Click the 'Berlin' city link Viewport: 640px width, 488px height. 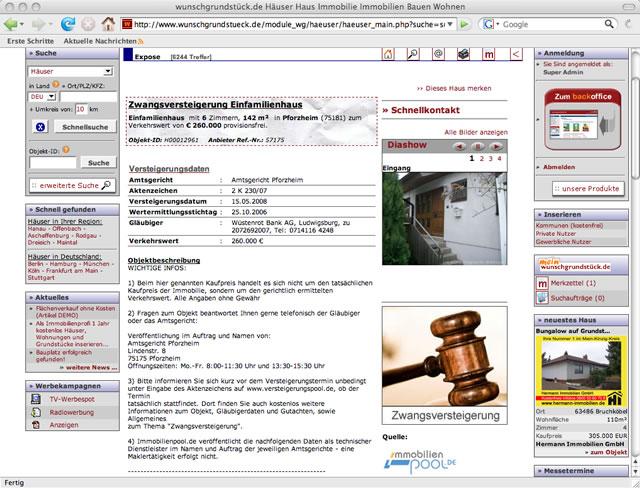pyautogui.click(x=35, y=264)
